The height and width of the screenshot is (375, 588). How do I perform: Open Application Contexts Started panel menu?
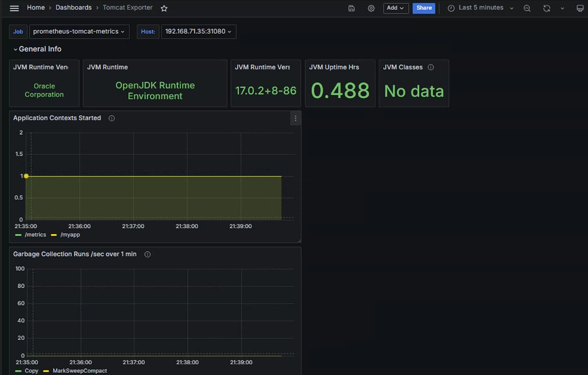point(295,118)
